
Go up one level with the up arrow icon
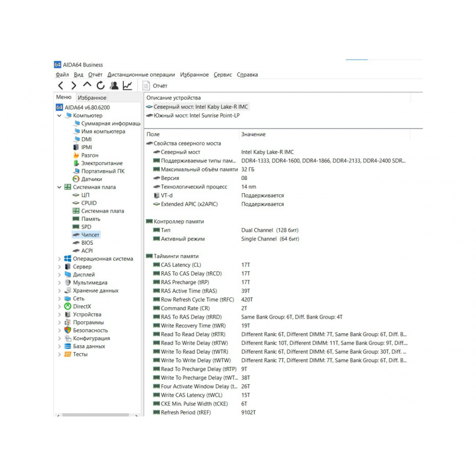pos(87,85)
